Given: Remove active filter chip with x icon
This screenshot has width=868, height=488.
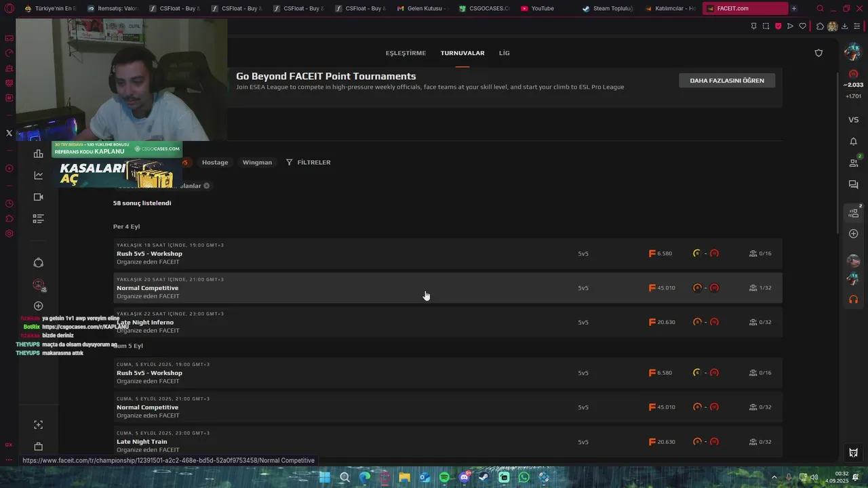Looking at the screenshot, I should pyautogui.click(x=206, y=186).
